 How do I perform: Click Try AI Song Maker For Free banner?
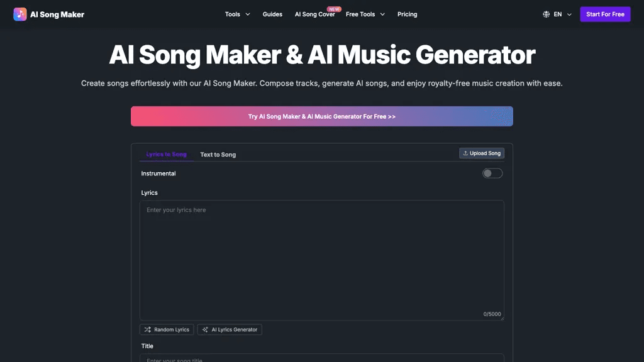tap(321, 116)
